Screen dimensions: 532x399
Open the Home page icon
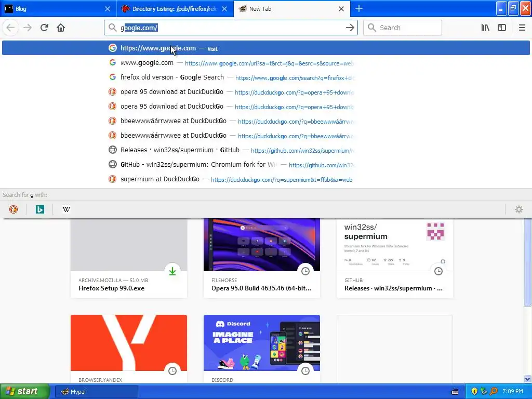point(61,28)
